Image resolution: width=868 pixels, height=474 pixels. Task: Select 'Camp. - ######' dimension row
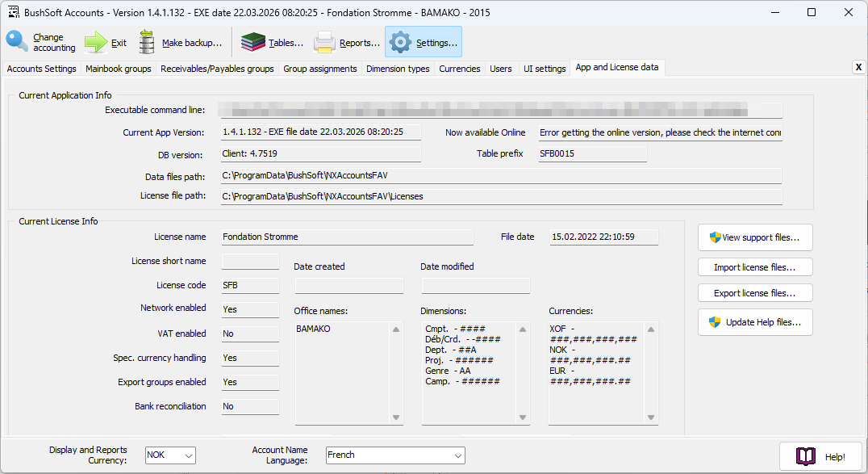point(462,381)
